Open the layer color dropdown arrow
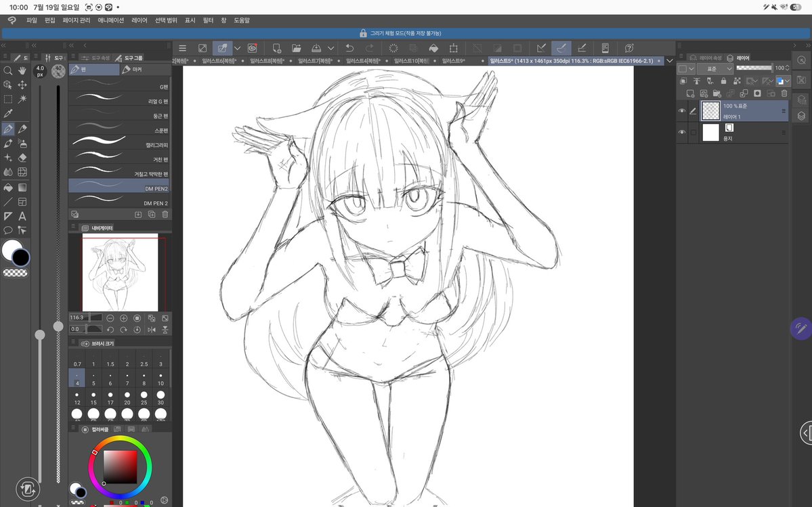This screenshot has height=507, width=812. pyautogui.click(x=787, y=81)
